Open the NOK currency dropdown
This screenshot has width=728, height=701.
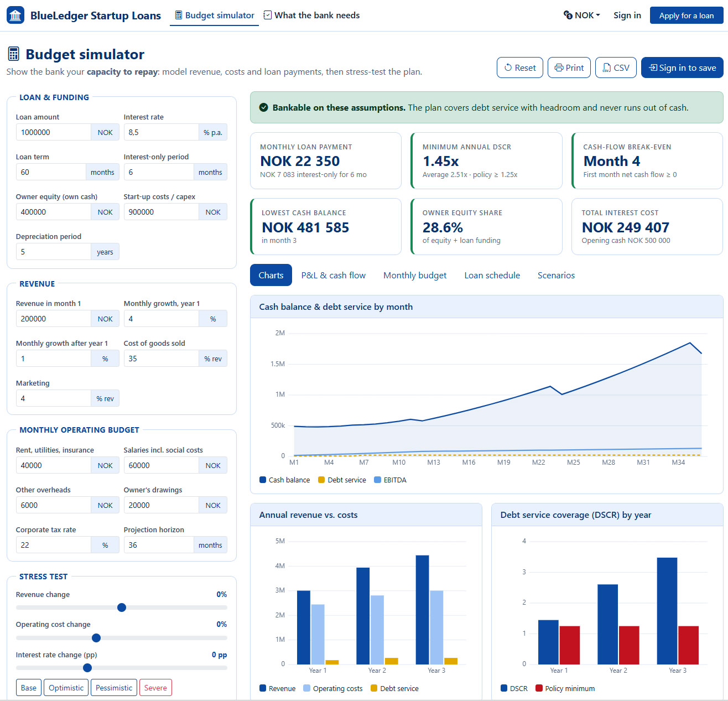(x=581, y=15)
